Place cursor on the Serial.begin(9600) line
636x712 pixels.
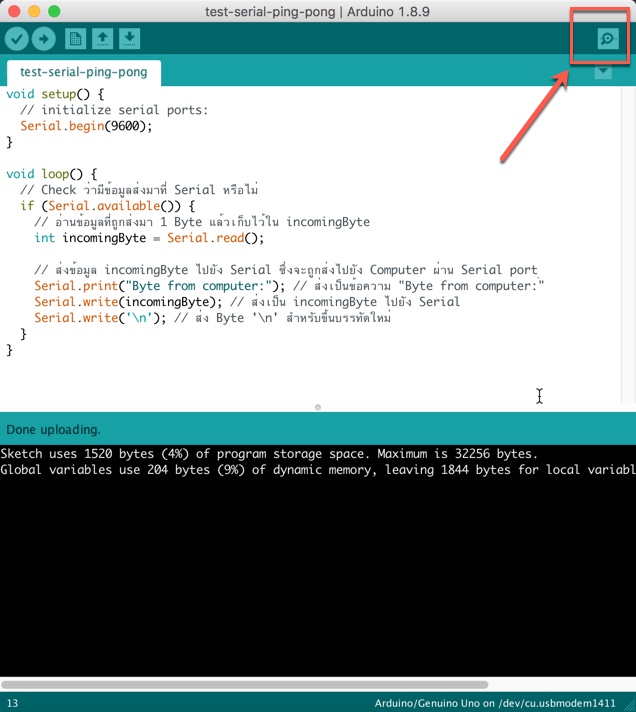(87, 126)
